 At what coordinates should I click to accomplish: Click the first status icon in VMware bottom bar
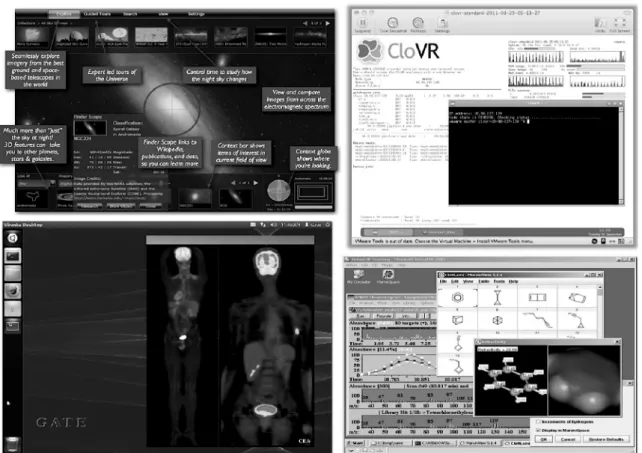(x=595, y=241)
